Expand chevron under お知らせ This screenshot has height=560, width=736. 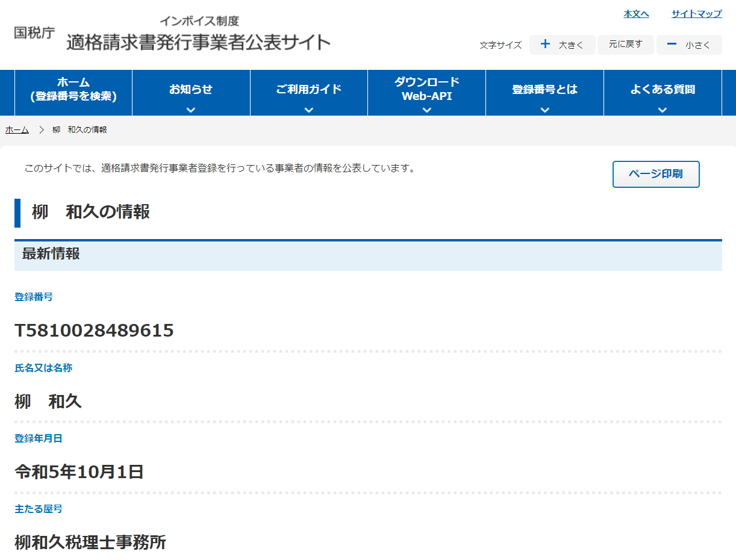tap(191, 110)
